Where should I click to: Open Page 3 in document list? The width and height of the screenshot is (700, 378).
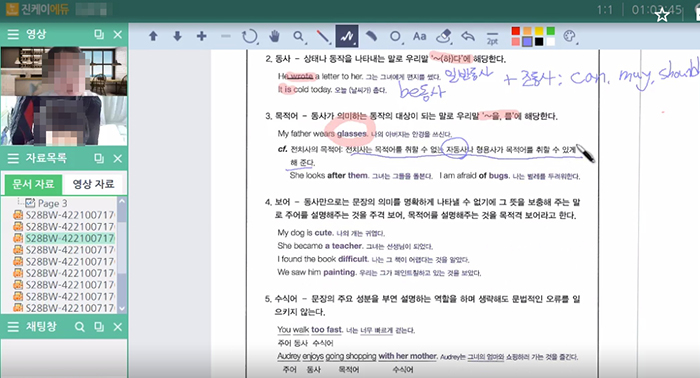(53, 203)
